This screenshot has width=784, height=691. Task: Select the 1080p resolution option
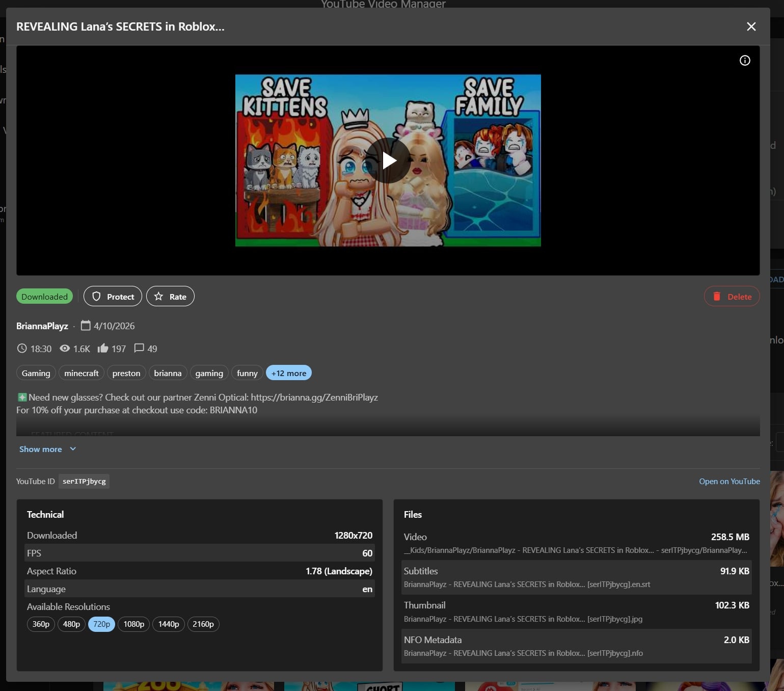(x=133, y=624)
